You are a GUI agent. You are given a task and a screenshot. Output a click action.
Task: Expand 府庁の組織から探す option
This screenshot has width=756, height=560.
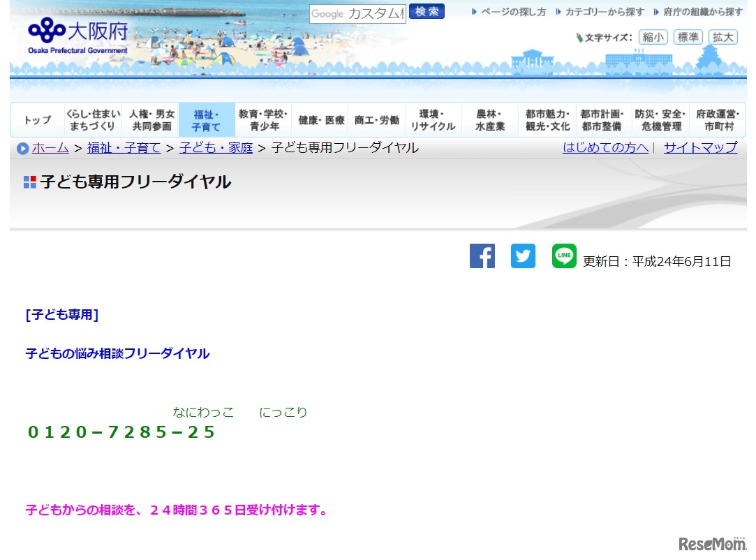(700, 11)
